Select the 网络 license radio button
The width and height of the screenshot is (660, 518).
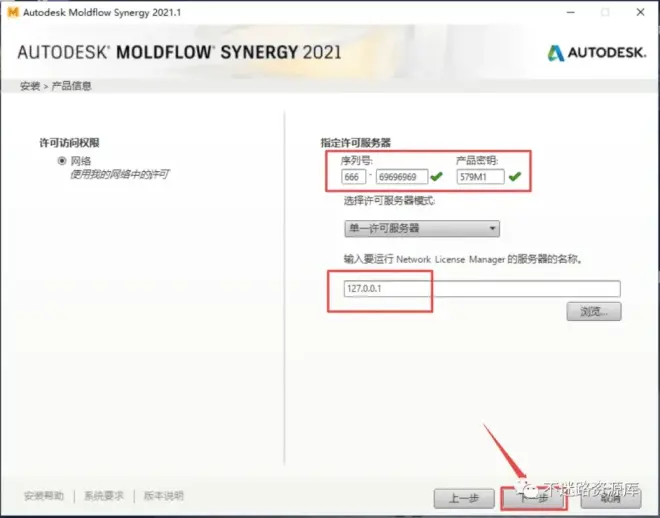tap(62, 160)
